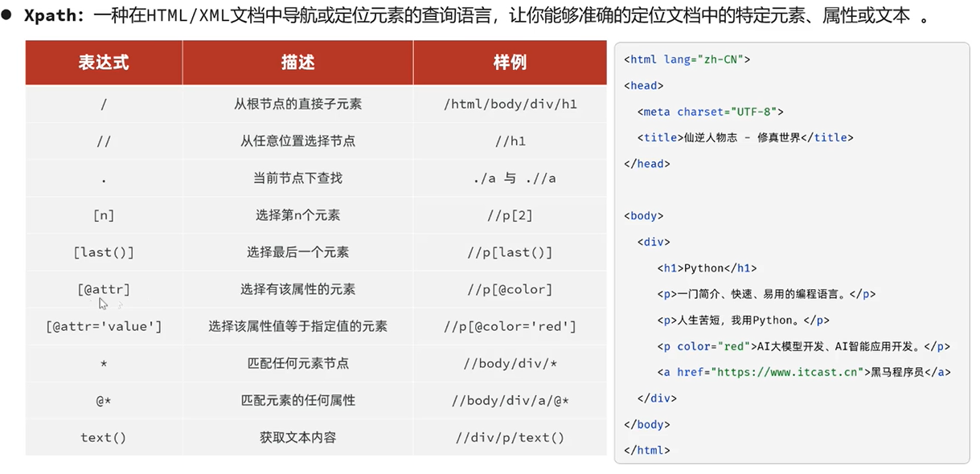
Task: Click description 选择该属性值等于指定值的元素
Action: tap(297, 326)
